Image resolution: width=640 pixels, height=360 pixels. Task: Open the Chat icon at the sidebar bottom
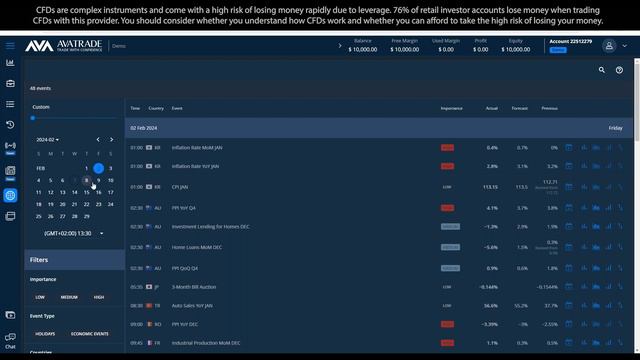pyautogui.click(x=10, y=340)
